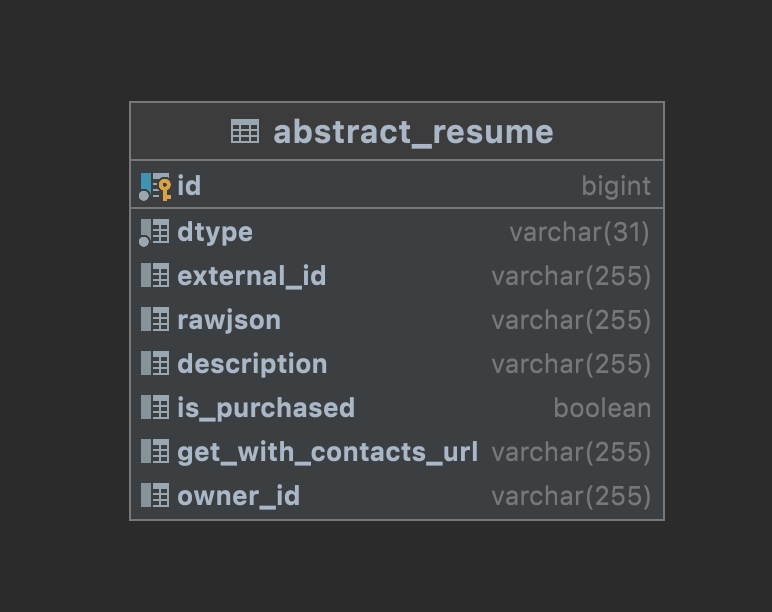Click the boolean type of is_purchased
772x612 pixels.
tap(602, 408)
